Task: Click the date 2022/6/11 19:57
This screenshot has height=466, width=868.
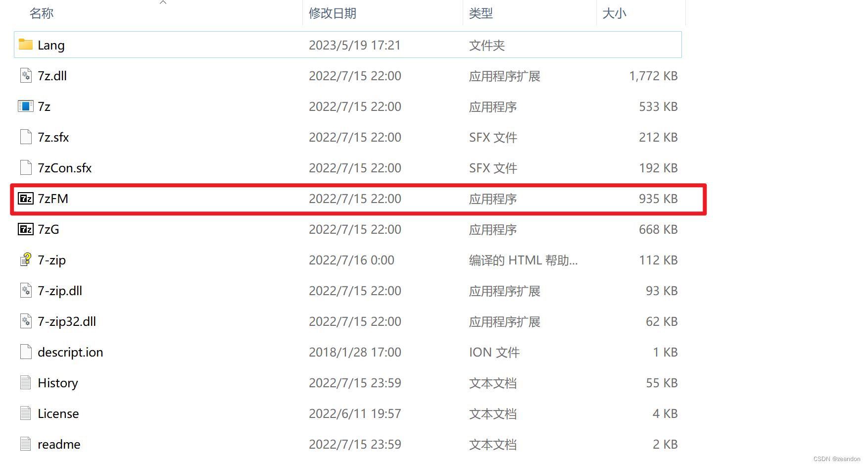Action: point(355,414)
